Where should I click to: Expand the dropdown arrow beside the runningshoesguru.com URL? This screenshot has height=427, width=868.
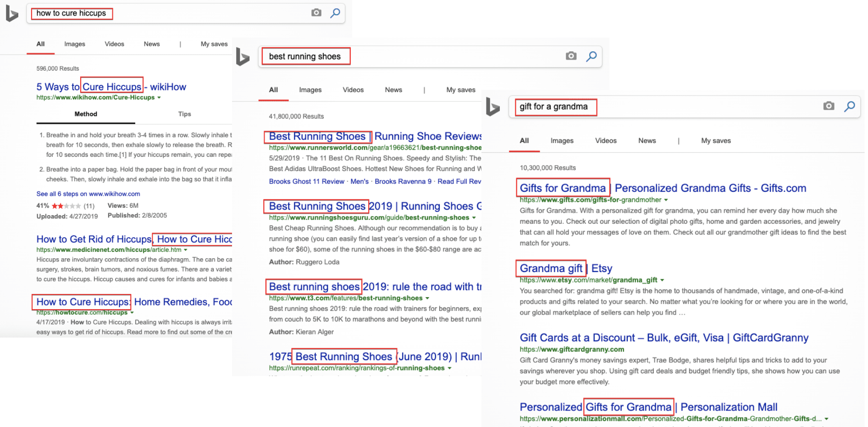click(x=474, y=218)
